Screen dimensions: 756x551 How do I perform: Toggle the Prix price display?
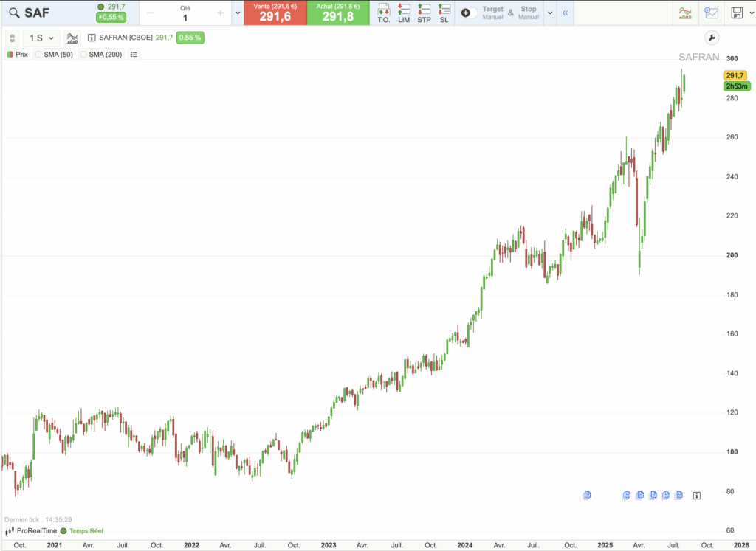17,54
